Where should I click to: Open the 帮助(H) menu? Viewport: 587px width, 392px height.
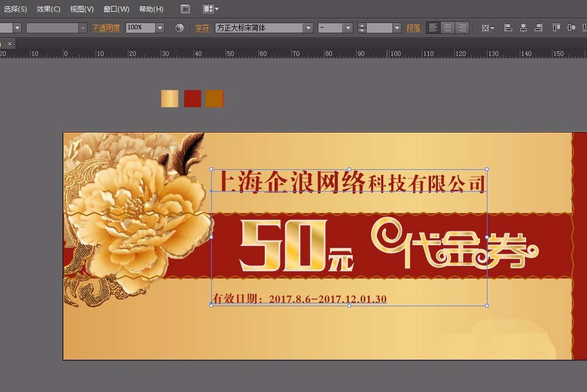(151, 9)
